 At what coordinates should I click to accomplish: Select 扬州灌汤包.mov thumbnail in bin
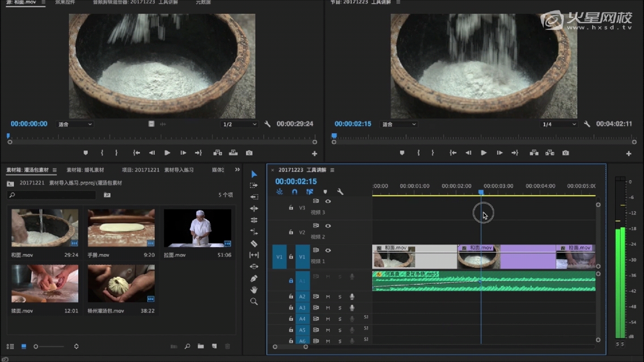click(x=121, y=284)
